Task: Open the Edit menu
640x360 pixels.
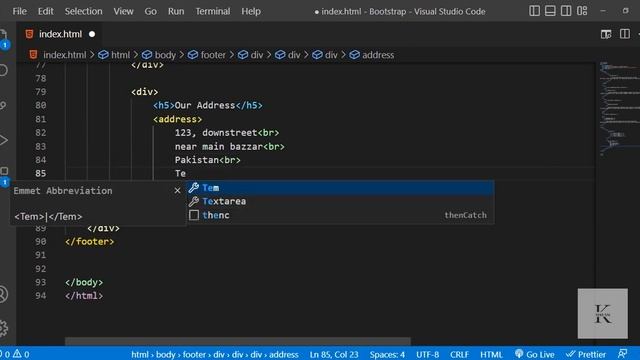Action: pyautogui.click(x=45, y=11)
